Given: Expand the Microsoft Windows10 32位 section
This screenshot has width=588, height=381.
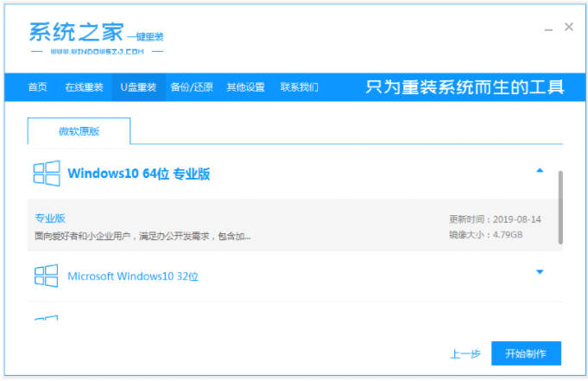Looking at the screenshot, I should pyautogui.click(x=540, y=272).
